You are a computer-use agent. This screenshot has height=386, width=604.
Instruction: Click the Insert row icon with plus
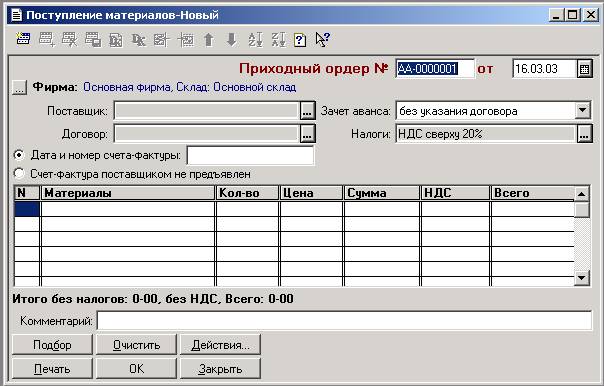[47, 39]
